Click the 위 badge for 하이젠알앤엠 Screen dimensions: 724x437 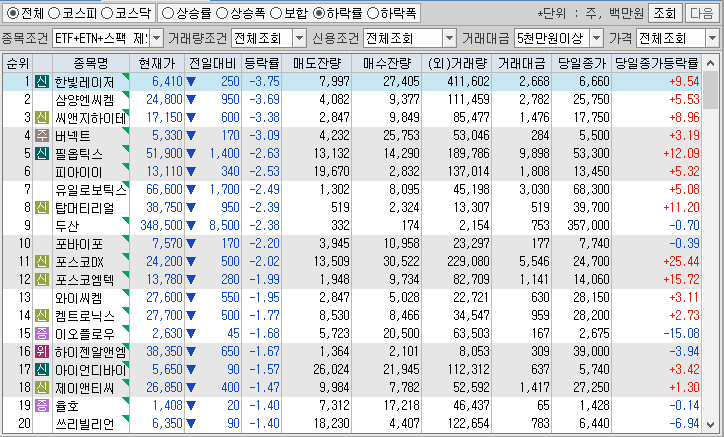pyautogui.click(x=42, y=352)
